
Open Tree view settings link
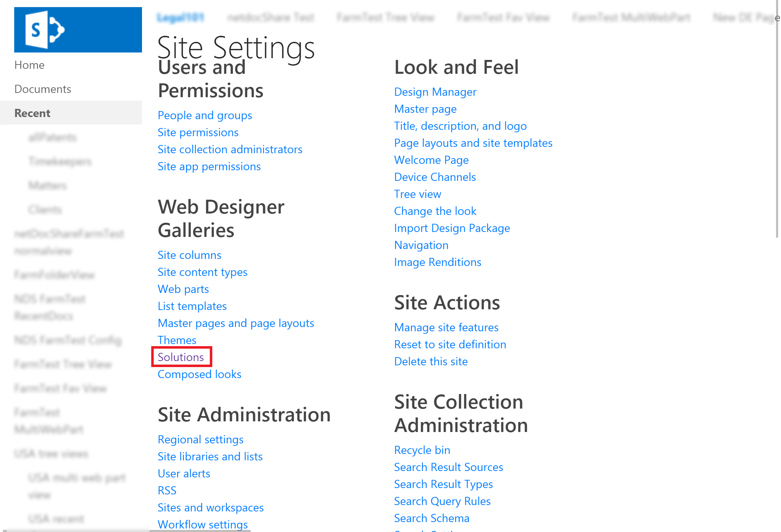(417, 194)
